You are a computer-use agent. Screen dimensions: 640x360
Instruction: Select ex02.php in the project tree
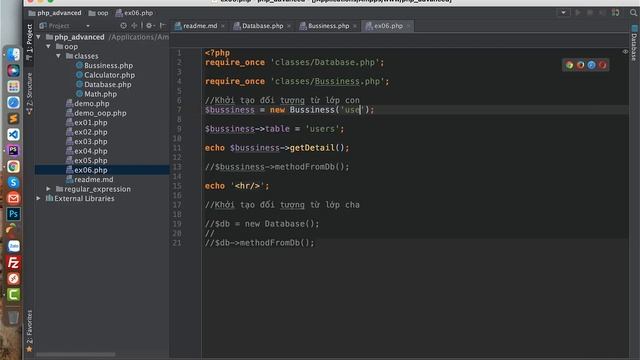(87, 132)
